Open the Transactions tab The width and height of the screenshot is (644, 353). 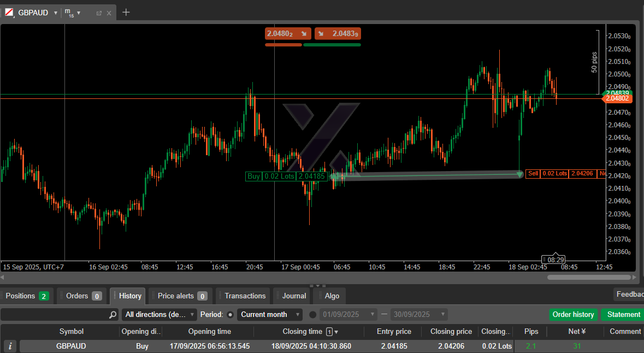(x=245, y=296)
